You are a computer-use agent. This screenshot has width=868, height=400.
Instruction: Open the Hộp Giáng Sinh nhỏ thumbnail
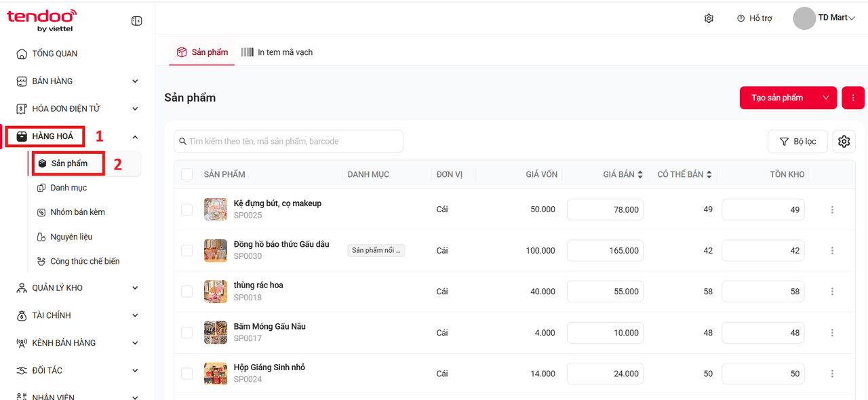point(216,374)
